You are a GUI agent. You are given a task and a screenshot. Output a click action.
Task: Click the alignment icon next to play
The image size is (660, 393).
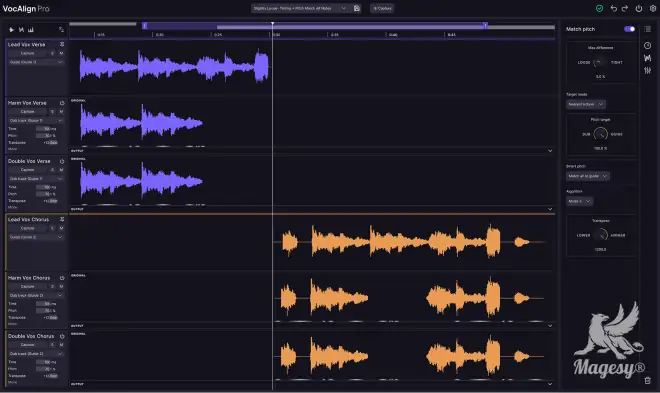tap(21, 29)
